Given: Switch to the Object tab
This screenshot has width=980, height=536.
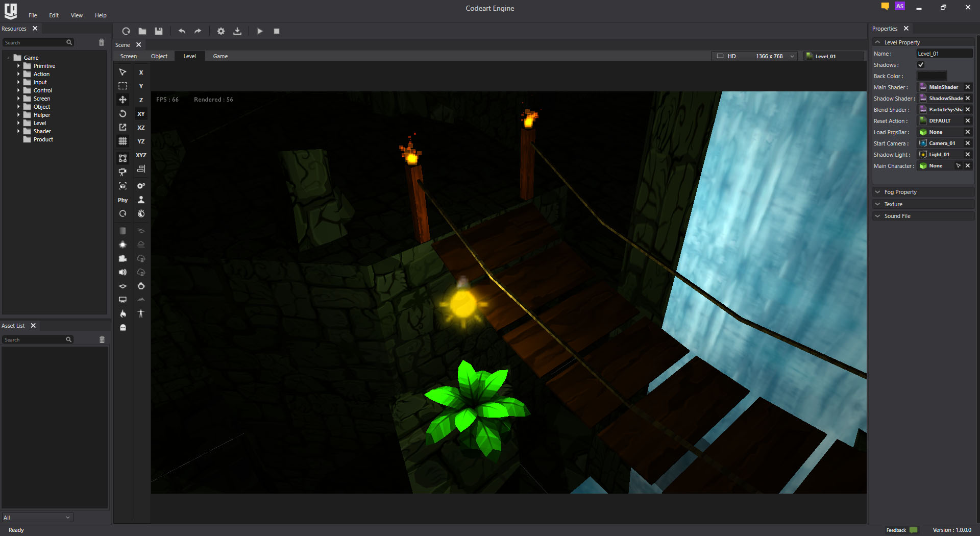Looking at the screenshot, I should click(159, 56).
